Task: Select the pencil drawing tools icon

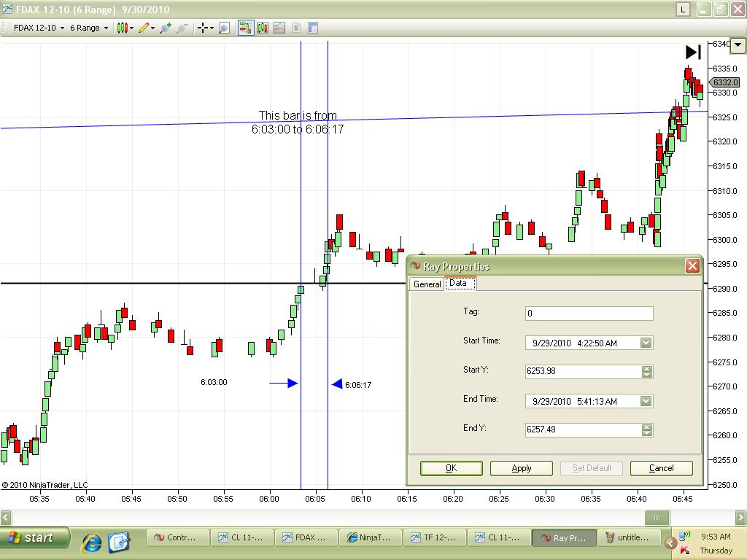Action: click(x=144, y=28)
